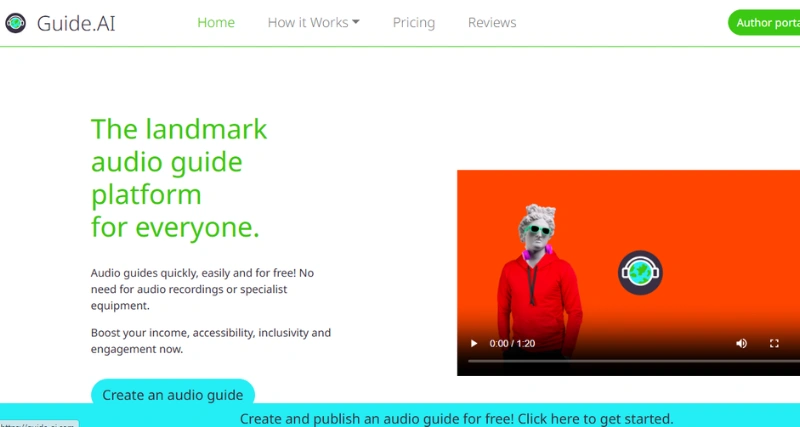Image resolution: width=800 pixels, height=427 pixels.
Task: Expand the How it Works dropdown arrow
Action: tap(356, 22)
